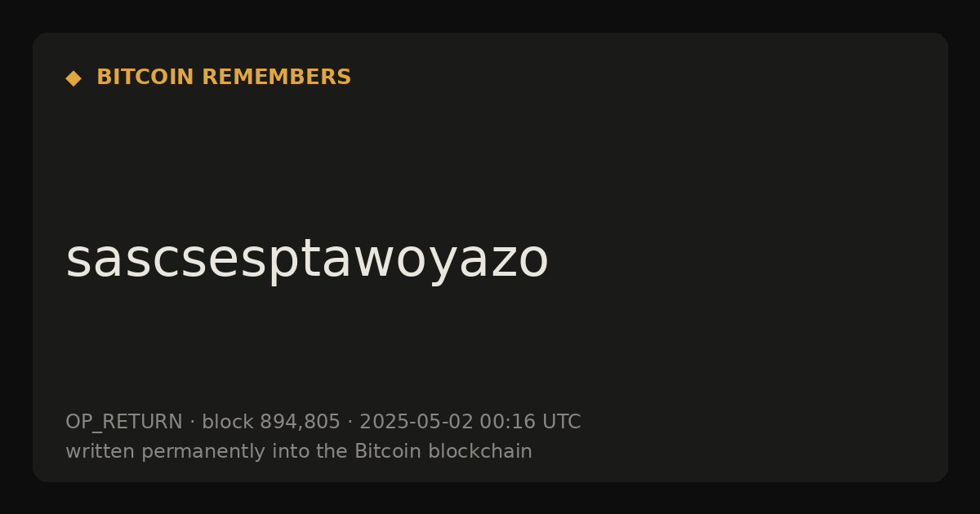Click the OP_RETURN label
Viewport: 980px width, 514px height.
coord(124,422)
